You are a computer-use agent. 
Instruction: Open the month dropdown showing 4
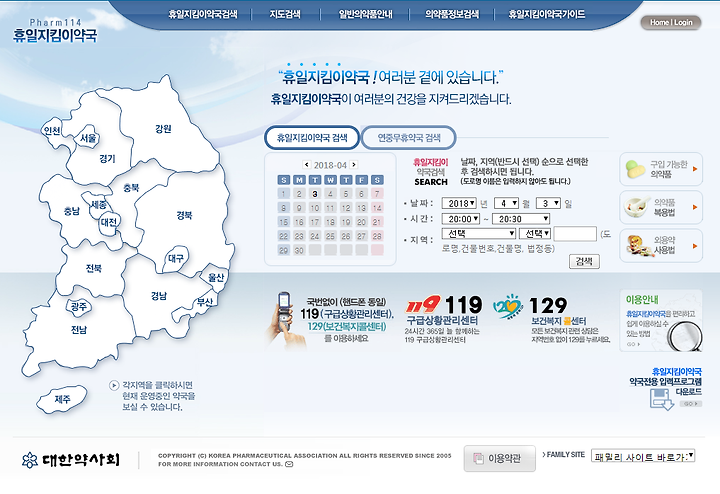pos(506,203)
